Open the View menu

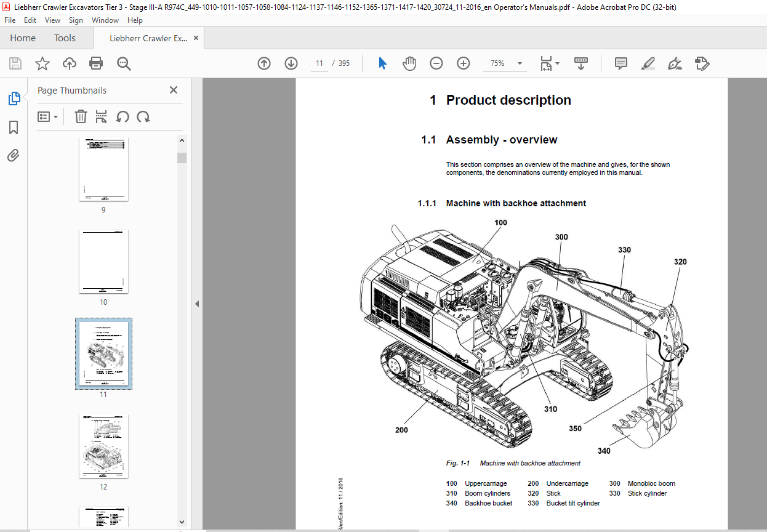click(x=52, y=20)
